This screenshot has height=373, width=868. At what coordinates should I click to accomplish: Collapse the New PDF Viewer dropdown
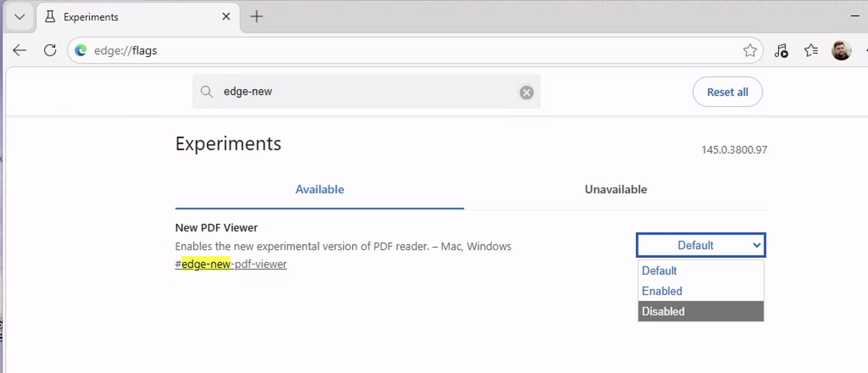(x=701, y=245)
